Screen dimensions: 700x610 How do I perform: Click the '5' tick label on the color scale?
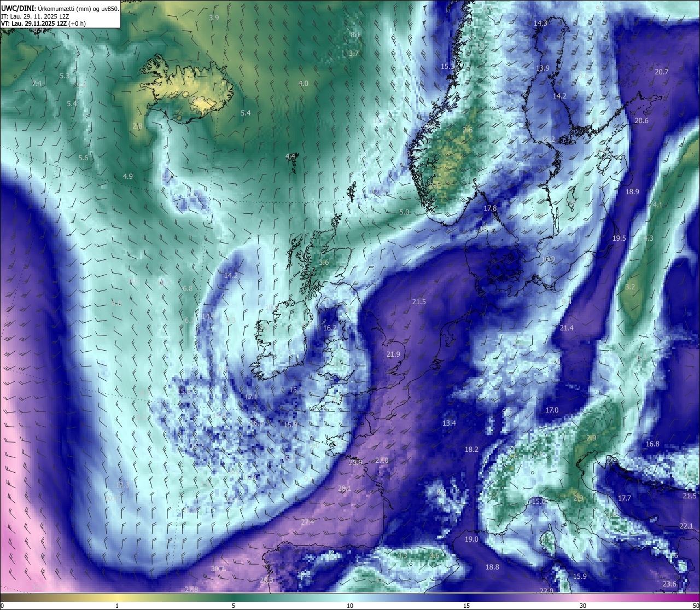point(234,606)
